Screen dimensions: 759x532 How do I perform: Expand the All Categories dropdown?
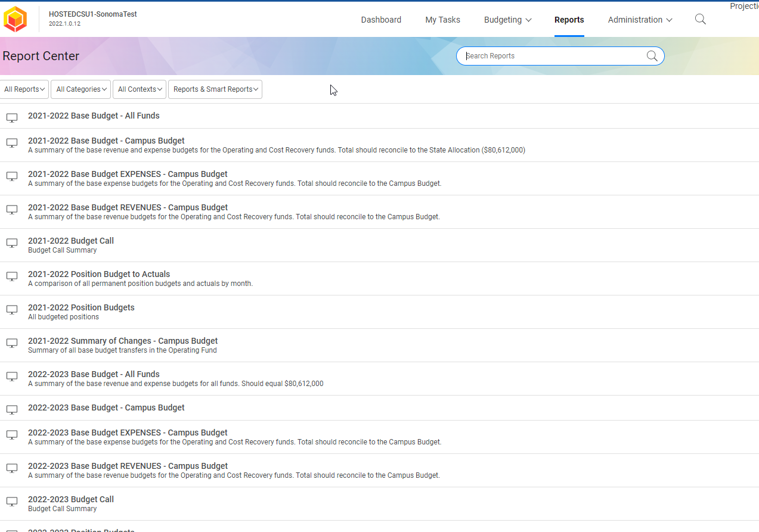pyautogui.click(x=80, y=89)
